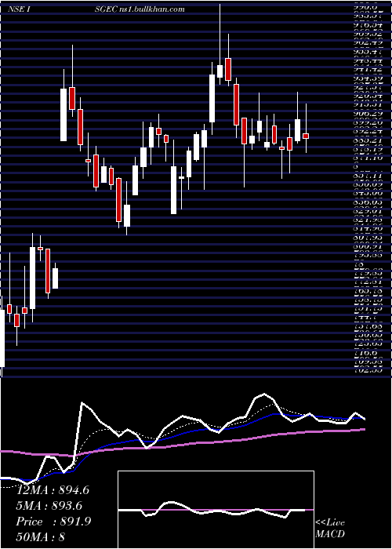Click the 885.21 price axis label
This screenshot has height=549, width=392.
pos(367,140)
